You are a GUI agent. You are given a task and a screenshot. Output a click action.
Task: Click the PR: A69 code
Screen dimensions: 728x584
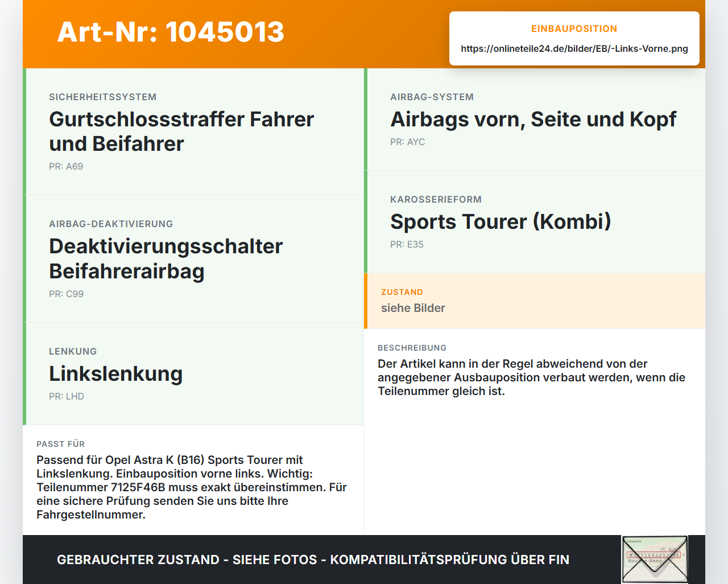click(x=66, y=166)
